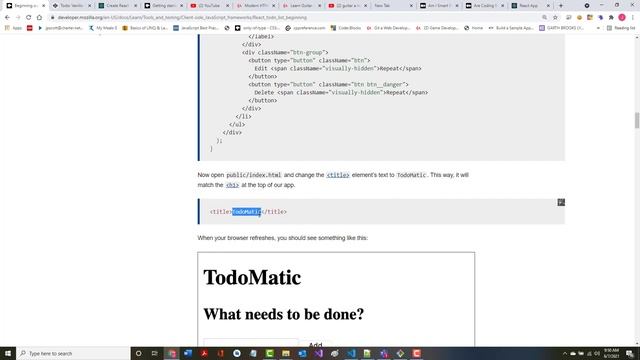Go back to the previous page

pyautogui.click(x=7, y=18)
